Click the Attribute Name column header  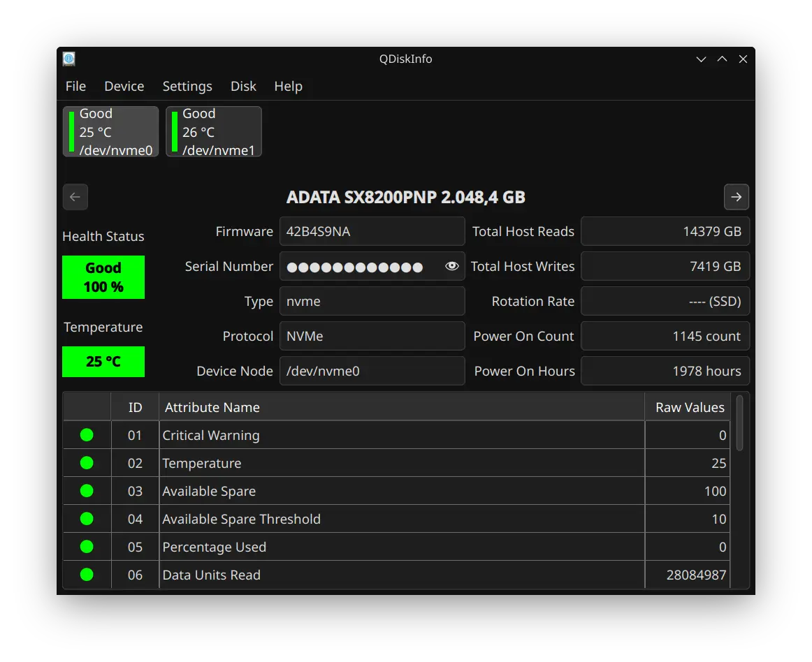pos(402,407)
